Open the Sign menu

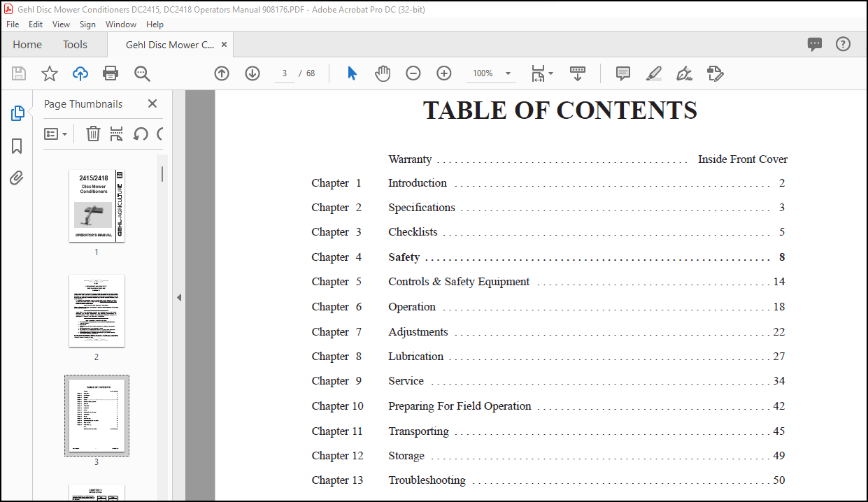coord(87,24)
